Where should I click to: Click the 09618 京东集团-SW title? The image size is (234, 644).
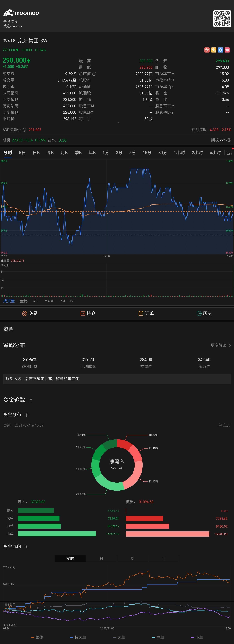(x=25, y=41)
